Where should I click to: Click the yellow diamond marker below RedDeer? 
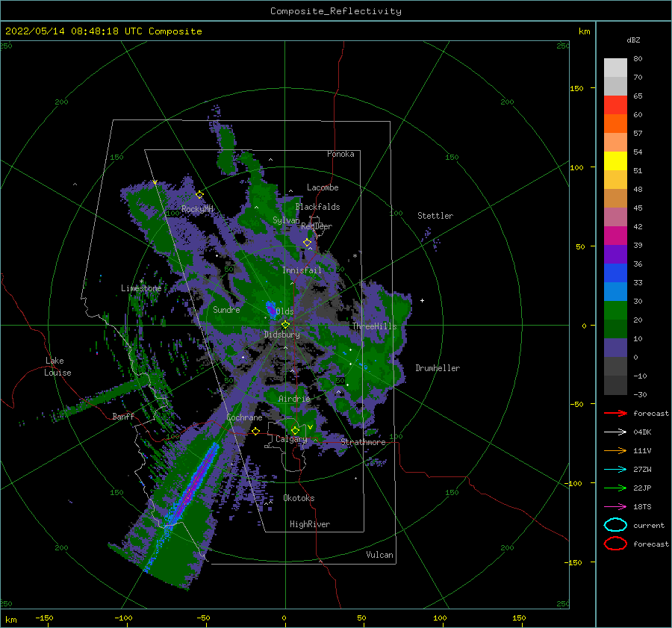307,243
